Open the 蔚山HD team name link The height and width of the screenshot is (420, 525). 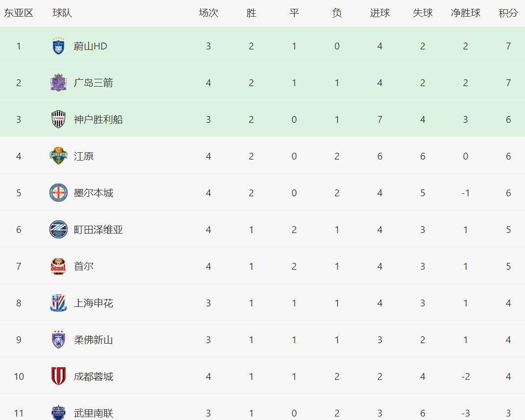pos(90,46)
